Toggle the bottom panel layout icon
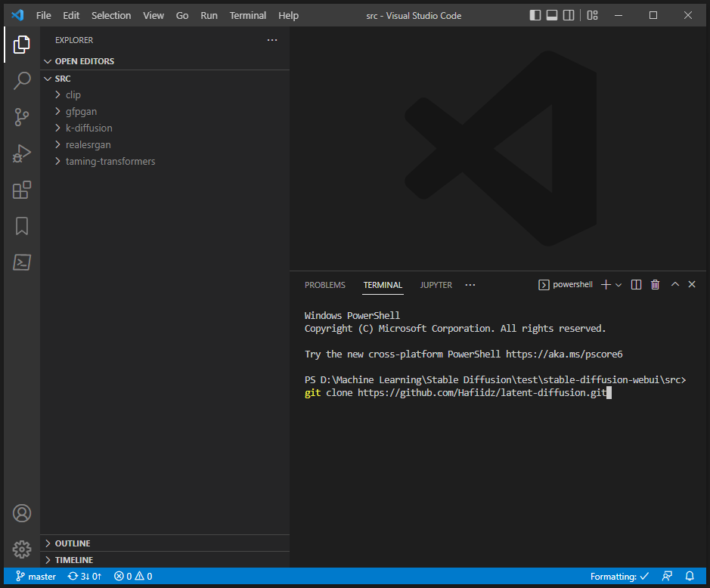The image size is (710, 588). coord(551,15)
